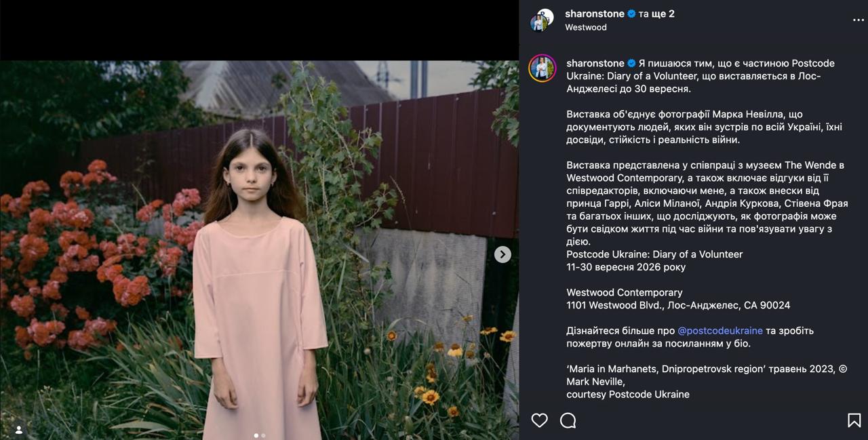Open comments via speech bubble icon
868x440 pixels.
click(568, 420)
